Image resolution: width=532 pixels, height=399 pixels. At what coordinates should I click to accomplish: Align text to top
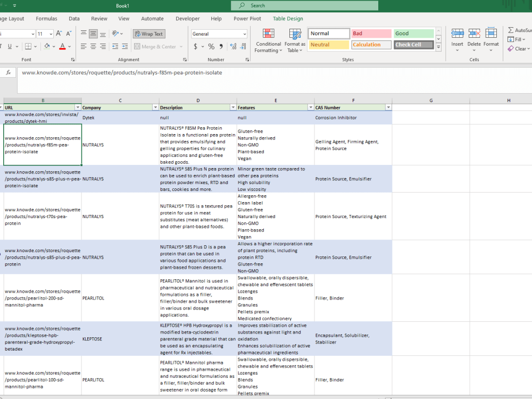point(84,34)
